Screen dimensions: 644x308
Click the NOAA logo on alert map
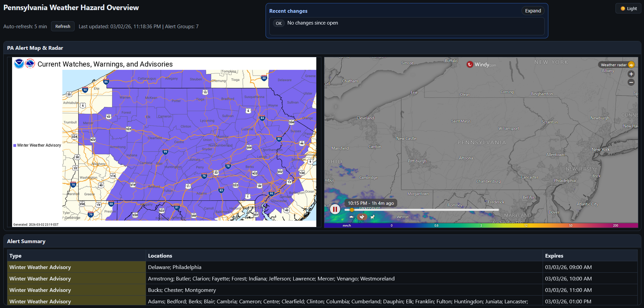19,64
